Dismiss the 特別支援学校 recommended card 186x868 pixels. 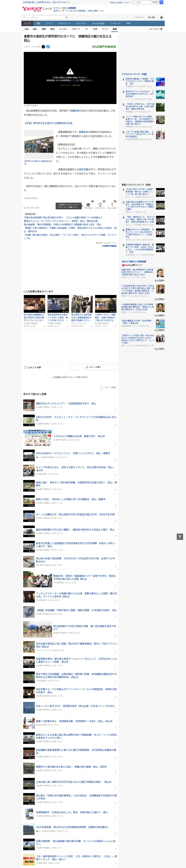point(68,326)
